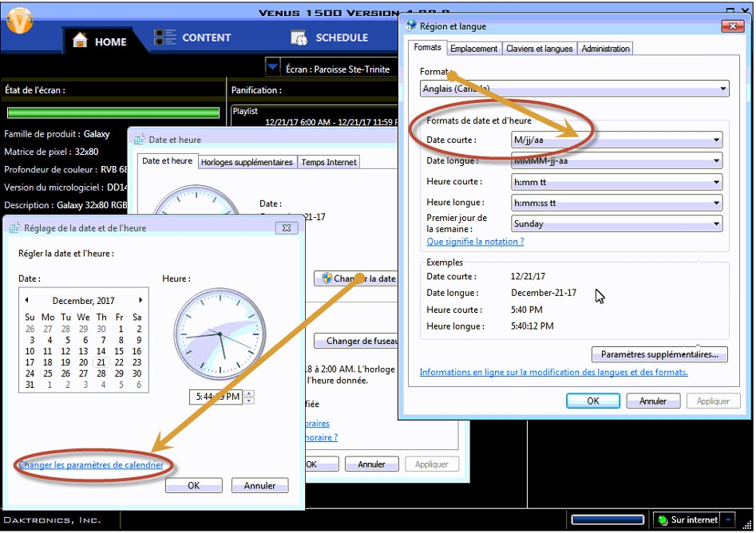
Task: Open the Horloges supplémentaires tab
Action: (247, 162)
